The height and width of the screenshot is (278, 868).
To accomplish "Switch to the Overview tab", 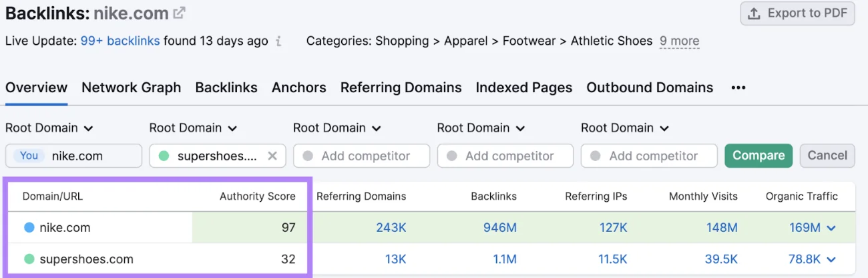I will (x=36, y=88).
